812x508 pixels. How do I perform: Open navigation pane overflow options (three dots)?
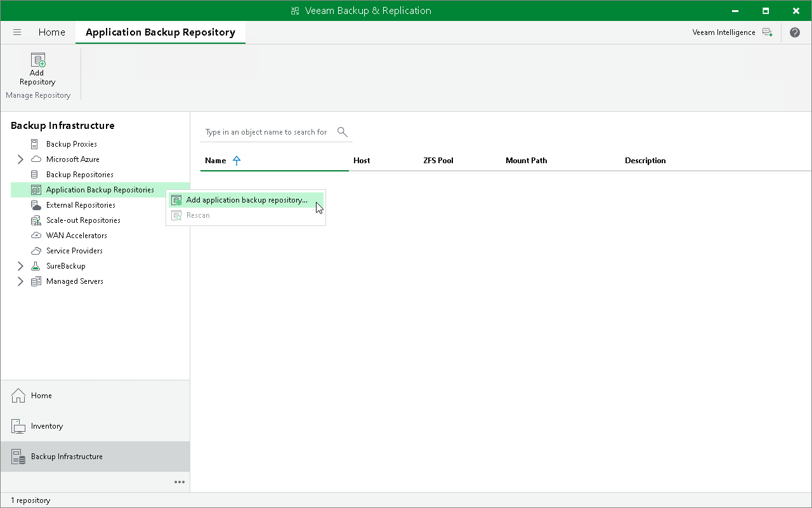[x=180, y=482]
